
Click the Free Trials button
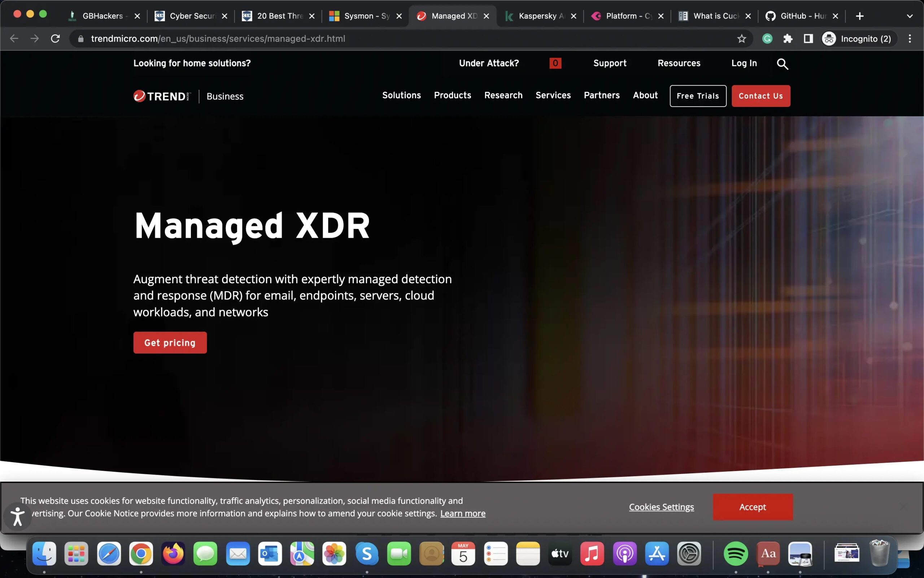point(698,96)
